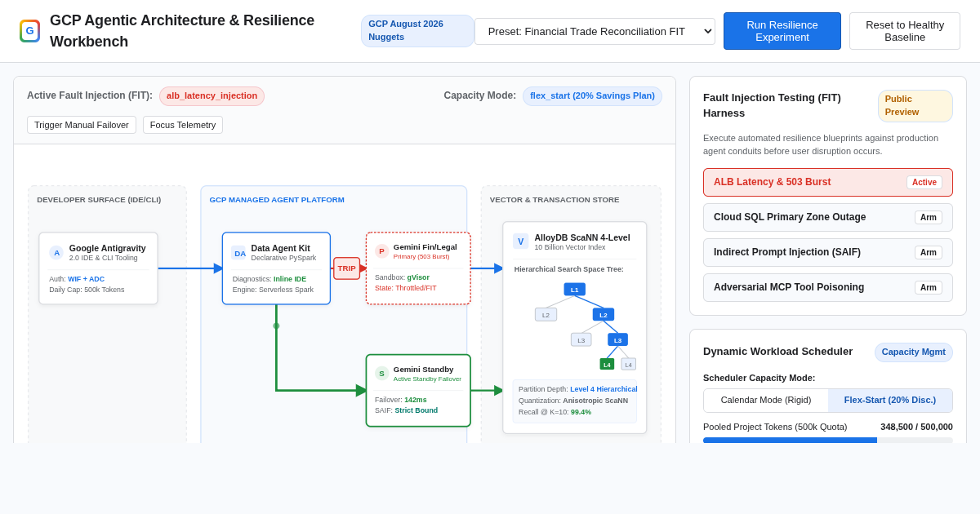
Task: Click the Google Antigravity 'A' node icon
Action: 56,253
